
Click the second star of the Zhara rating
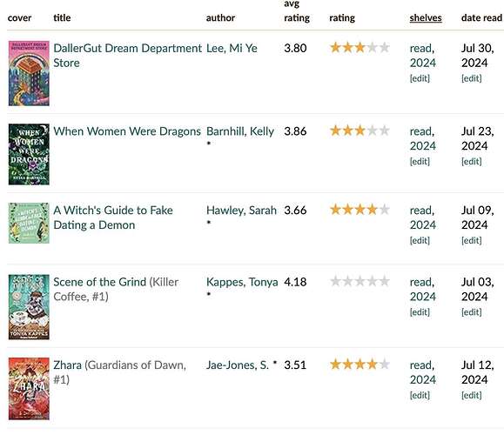click(x=347, y=365)
